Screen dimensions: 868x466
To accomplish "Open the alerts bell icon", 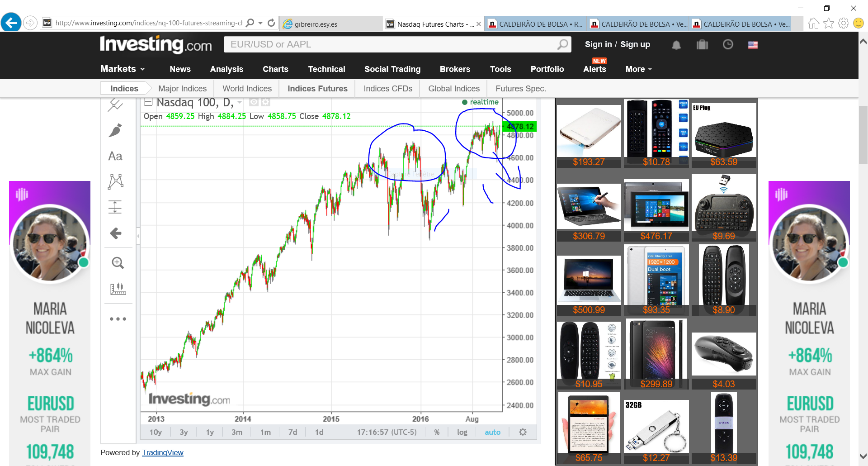I will pyautogui.click(x=676, y=45).
